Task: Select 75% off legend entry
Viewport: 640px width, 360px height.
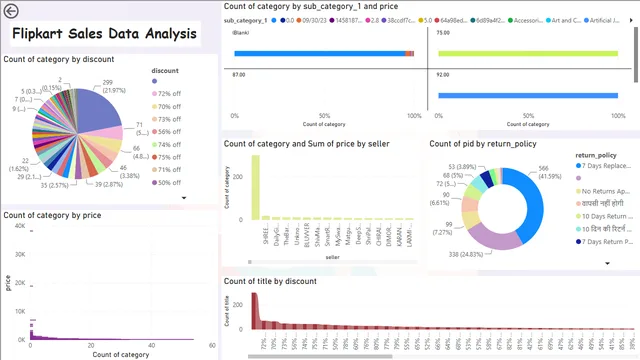Action: (x=167, y=157)
